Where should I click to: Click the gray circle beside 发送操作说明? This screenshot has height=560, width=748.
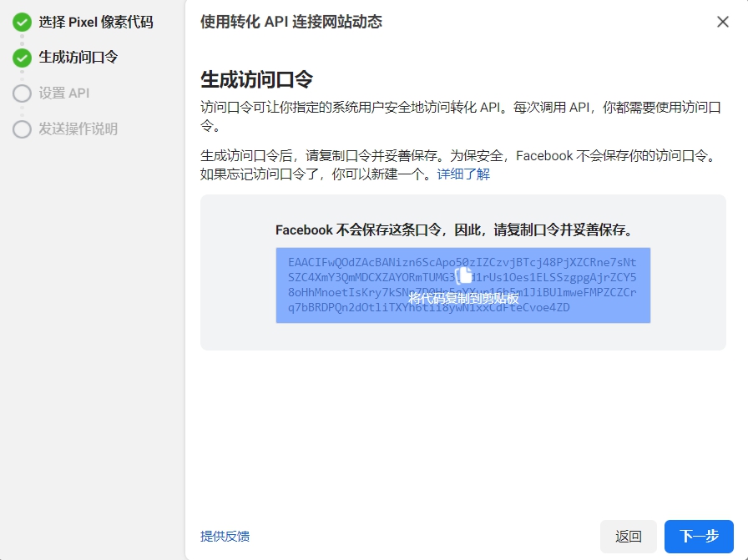tap(22, 129)
